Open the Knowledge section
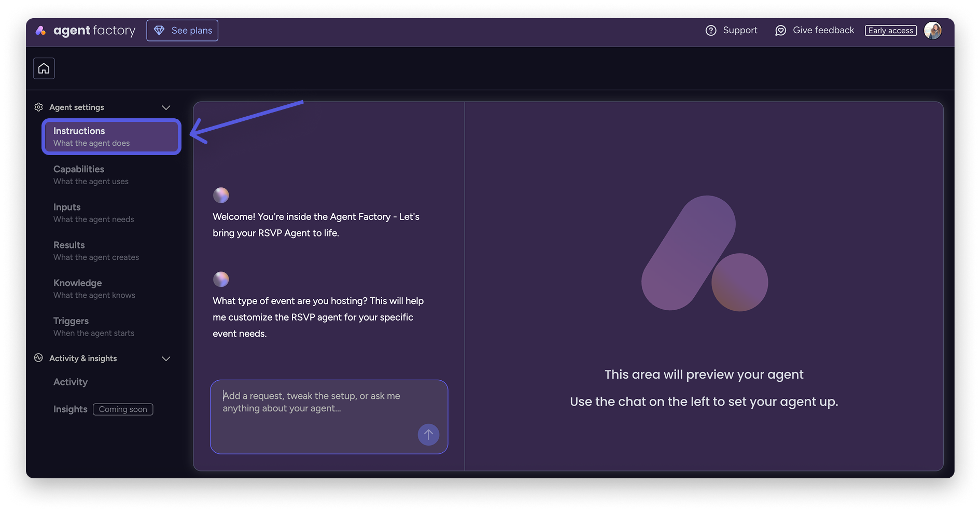The image size is (980, 512). click(94, 288)
